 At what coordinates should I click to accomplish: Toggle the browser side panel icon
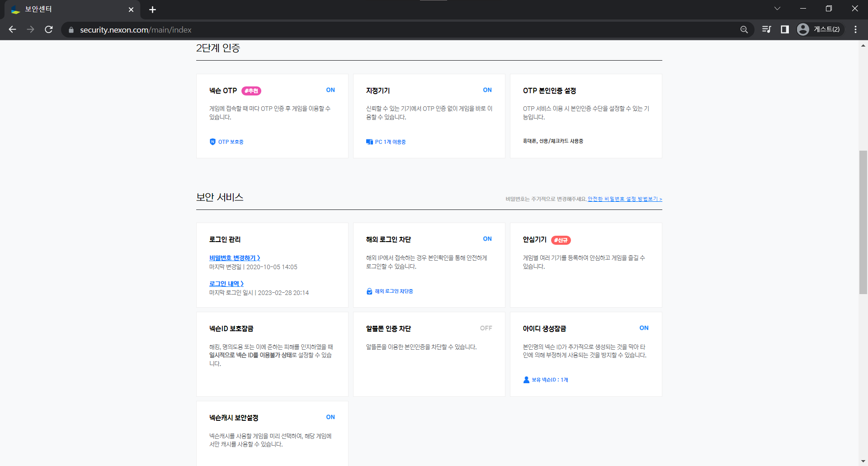pos(785,29)
